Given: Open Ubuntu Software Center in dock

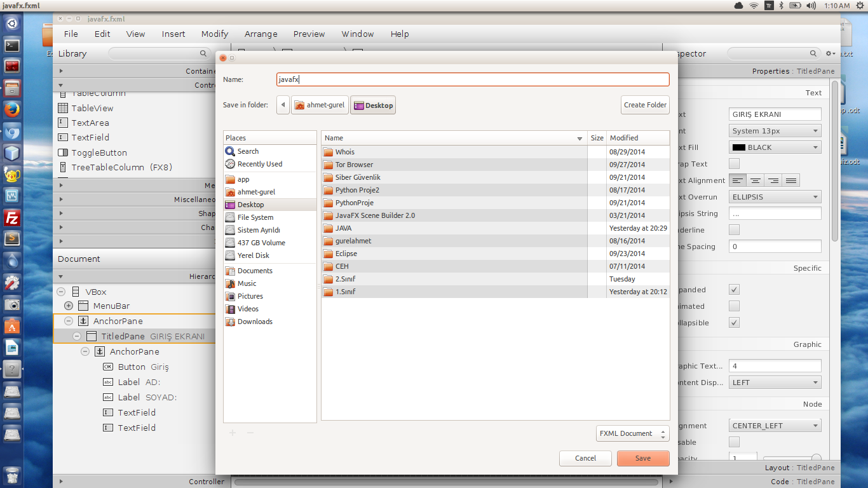Looking at the screenshot, I should click(12, 326).
